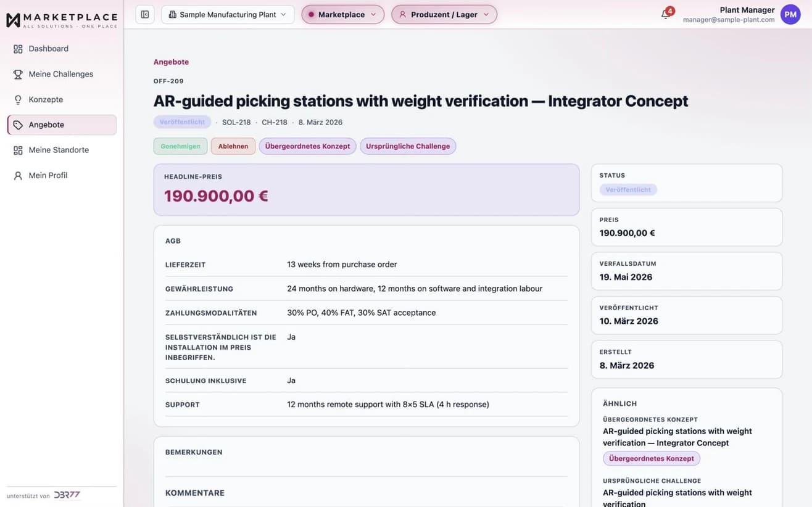The width and height of the screenshot is (812, 507).
Task: Click the Marketplace logo
Action: [61, 20]
